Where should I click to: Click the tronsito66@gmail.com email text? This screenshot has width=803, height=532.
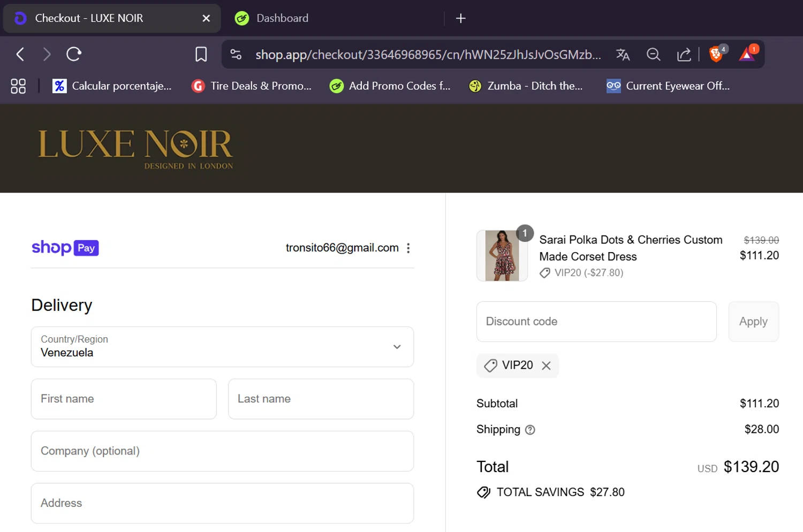342,248
